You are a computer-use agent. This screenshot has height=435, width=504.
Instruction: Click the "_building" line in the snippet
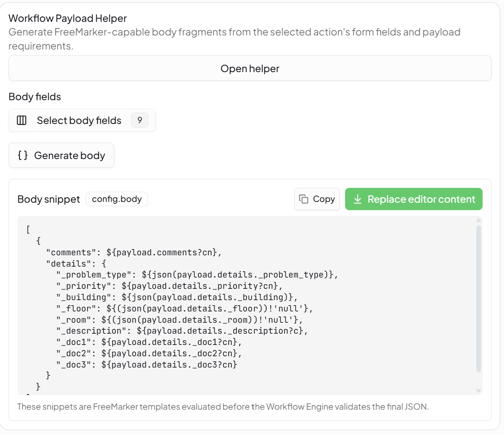(x=177, y=297)
